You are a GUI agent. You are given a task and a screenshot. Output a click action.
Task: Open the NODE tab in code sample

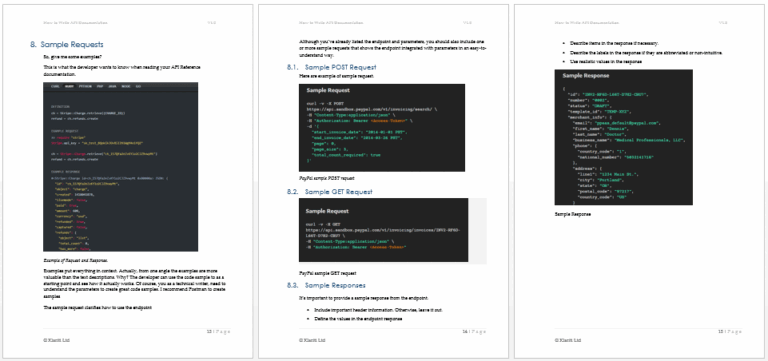pyautogui.click(x=126, y=86)
